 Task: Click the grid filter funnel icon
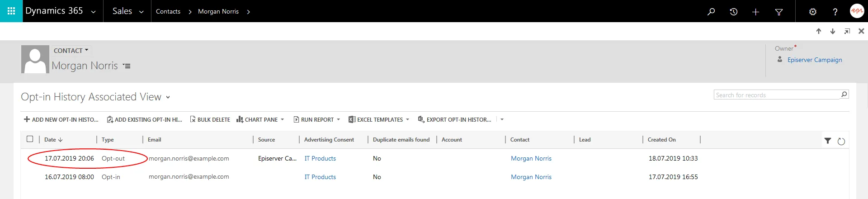[828, 141]
